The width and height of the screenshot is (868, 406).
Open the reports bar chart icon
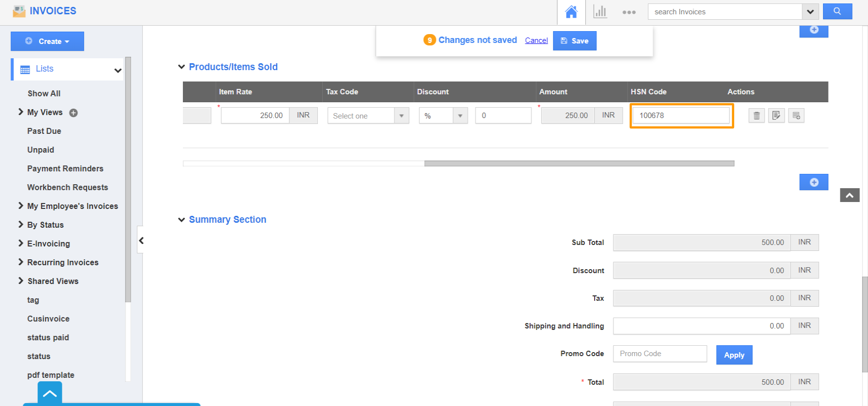click(600, 12)
